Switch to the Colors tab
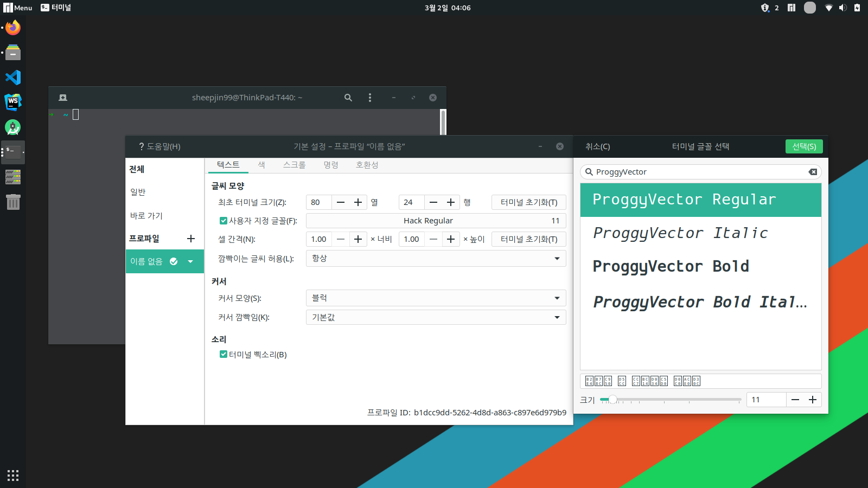The width and height of the screenshot is (868, 488). click(x=261, y=165)
